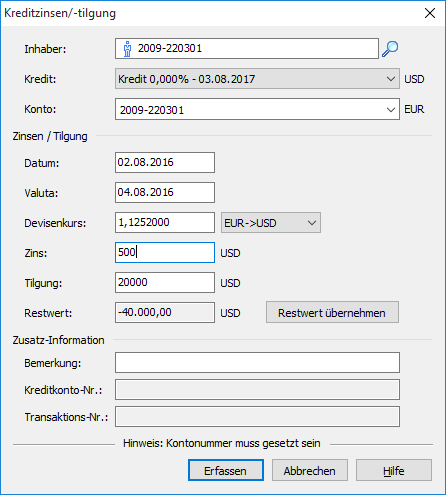Click into the Inhaber text field

(x=247, y=49)
